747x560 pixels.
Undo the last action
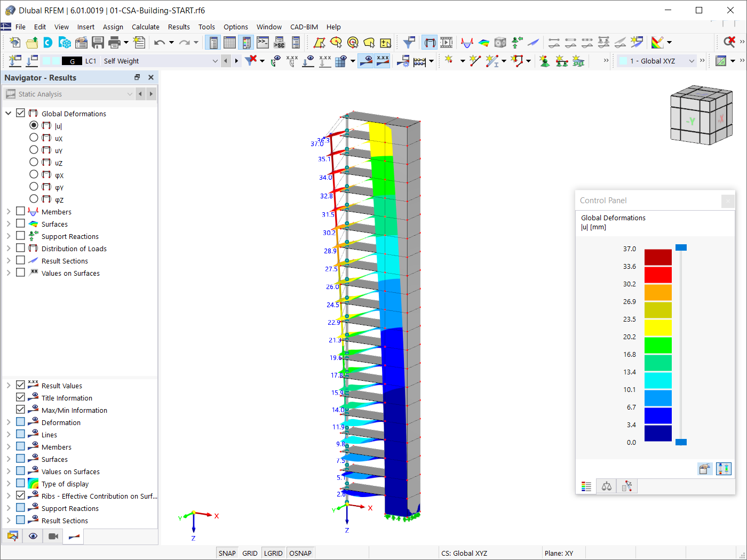[x=160, y=43]
